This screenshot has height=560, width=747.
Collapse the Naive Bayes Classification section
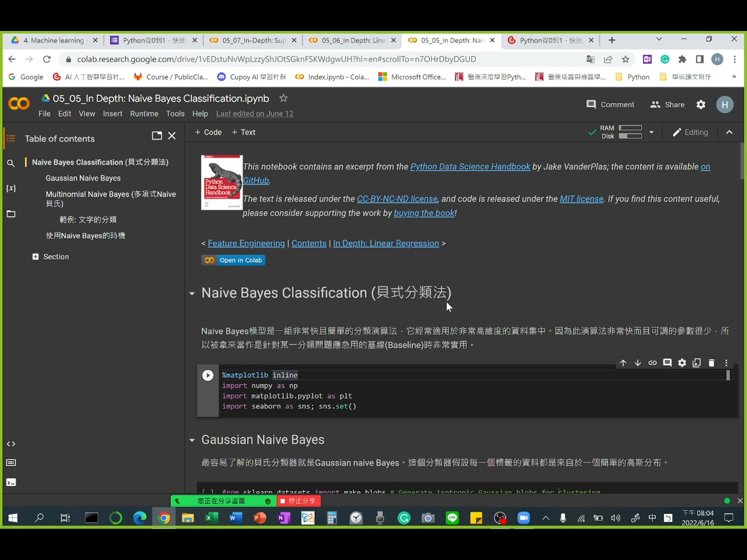192,294
